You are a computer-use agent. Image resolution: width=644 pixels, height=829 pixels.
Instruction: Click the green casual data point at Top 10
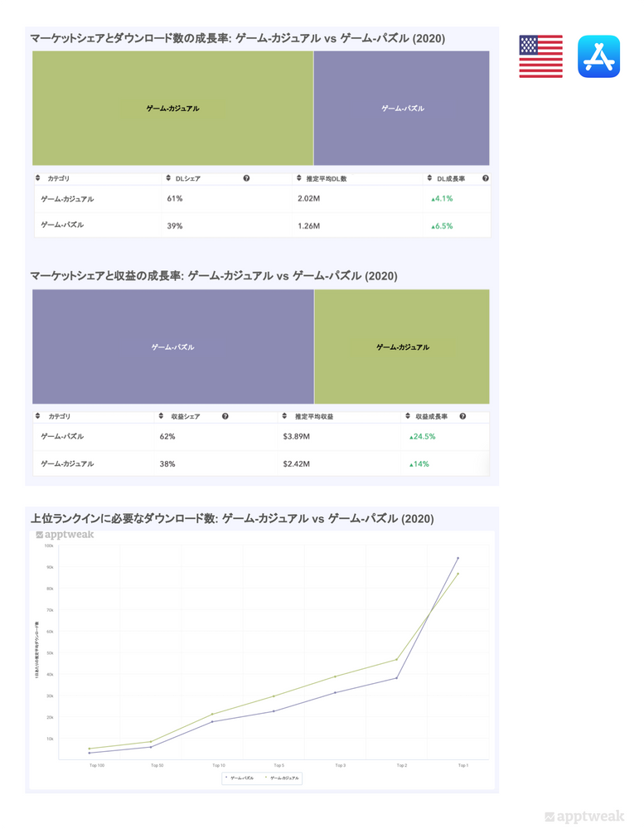coord(212,714)
